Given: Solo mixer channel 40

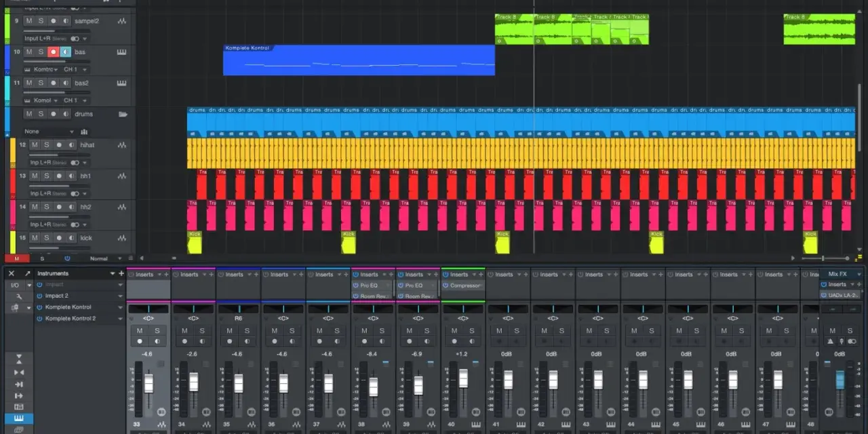Looking at the screenshot, I should pos(471,330).
